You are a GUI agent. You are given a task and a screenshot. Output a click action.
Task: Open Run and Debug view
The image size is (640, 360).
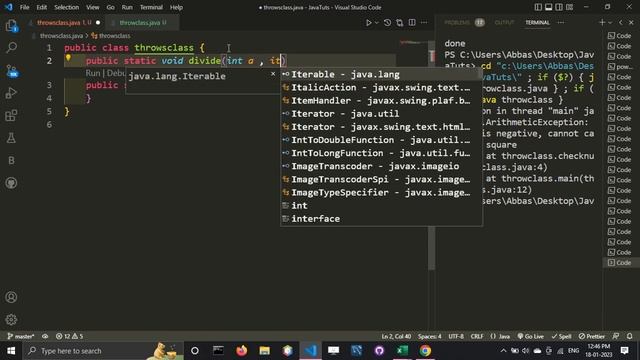coord(11,93)
